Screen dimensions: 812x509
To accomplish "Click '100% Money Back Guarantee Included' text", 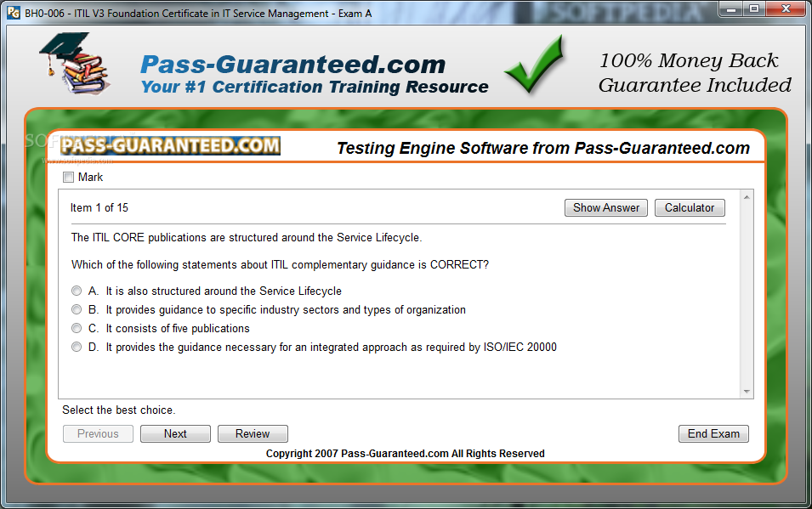I will (x=695, y=73).
